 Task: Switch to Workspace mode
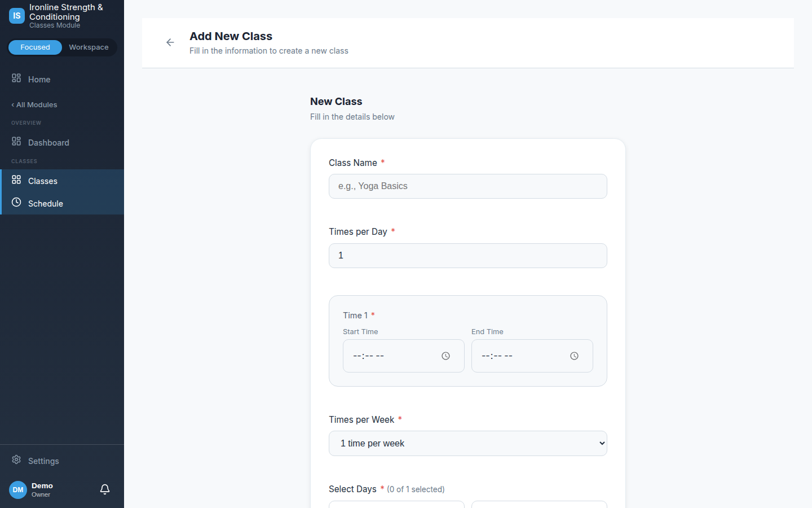click(89, 47)
